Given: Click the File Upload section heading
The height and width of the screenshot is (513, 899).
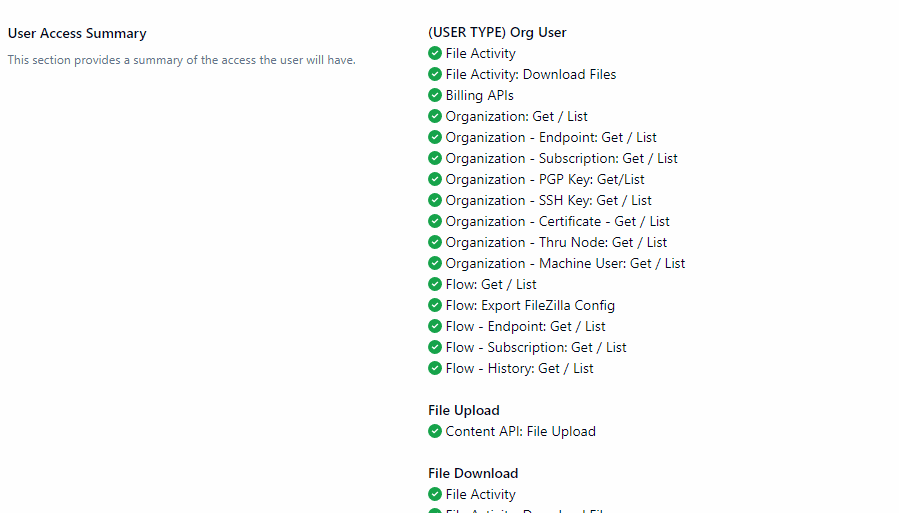Looking at the screenshot, I should (x=463, y=410).
